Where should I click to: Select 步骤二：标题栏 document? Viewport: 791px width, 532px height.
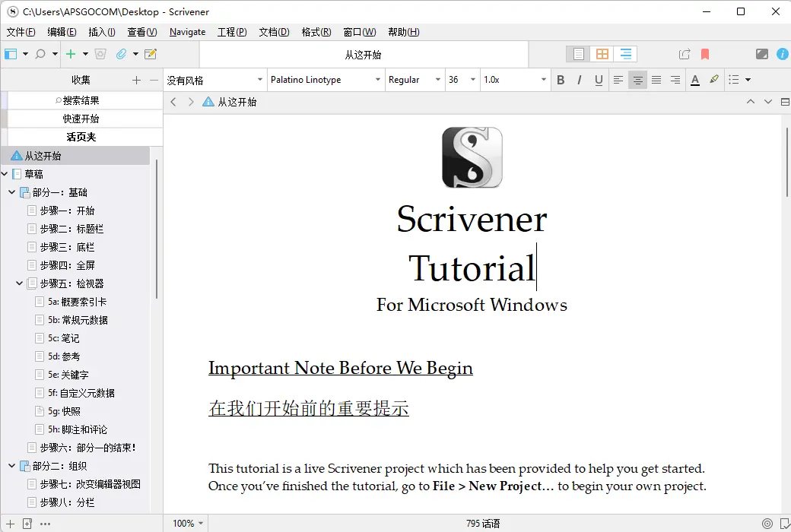[71, 229]
